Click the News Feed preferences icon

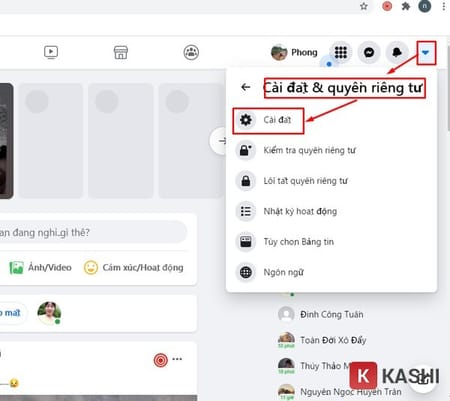[x=246, y=242]
